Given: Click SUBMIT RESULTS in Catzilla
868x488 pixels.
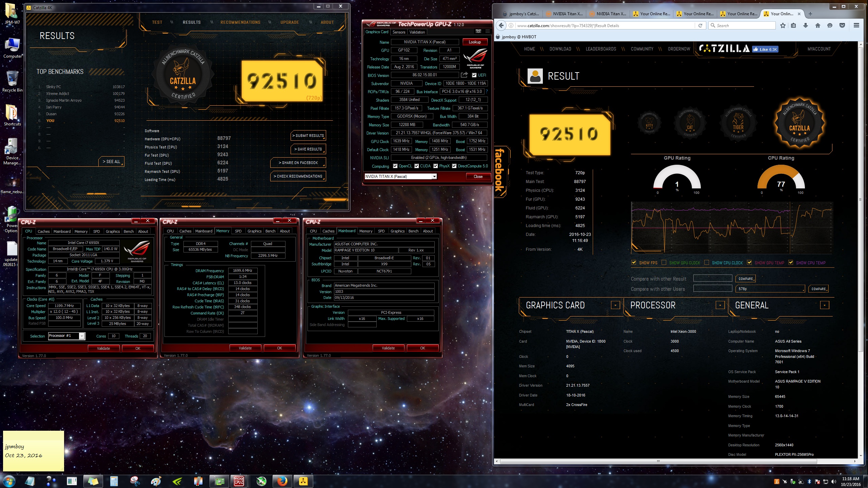Looking at the screenshot, I should click(x=308, y=136).
